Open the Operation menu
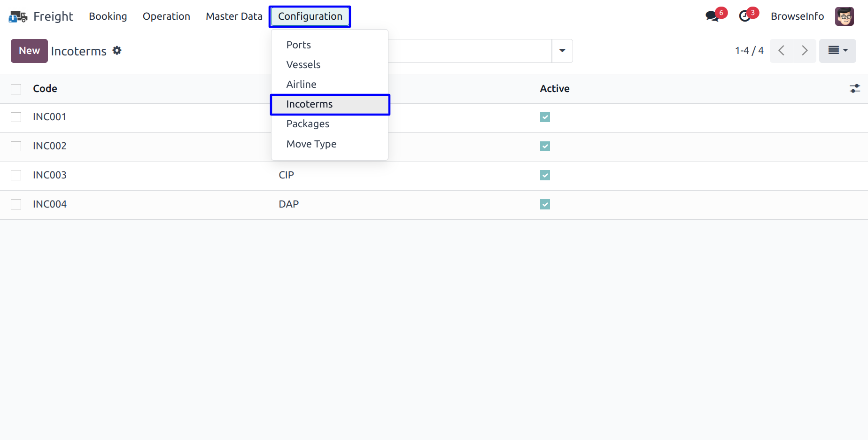 [x=166, y=16]
